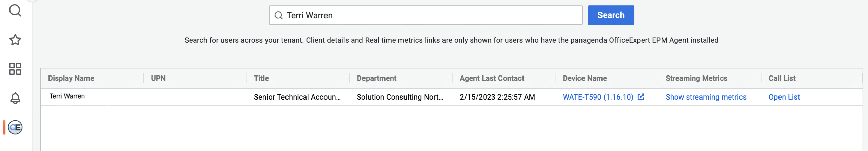Open the alerting bell icon

pos(15,98)
